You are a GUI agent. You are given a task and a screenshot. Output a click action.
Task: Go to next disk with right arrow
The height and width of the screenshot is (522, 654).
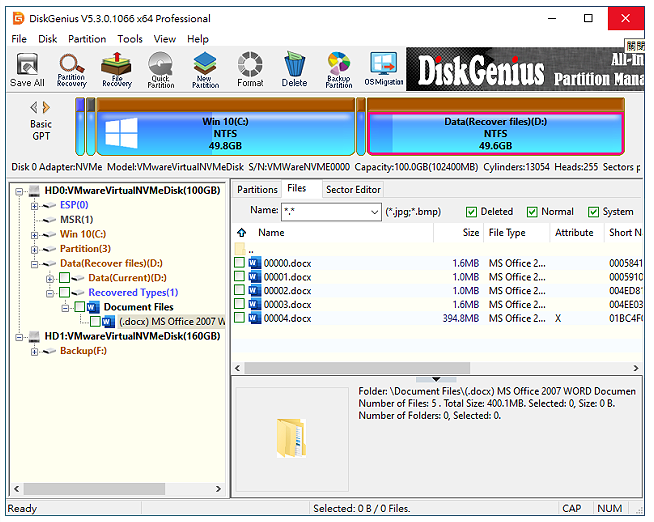tap(46, 107)
